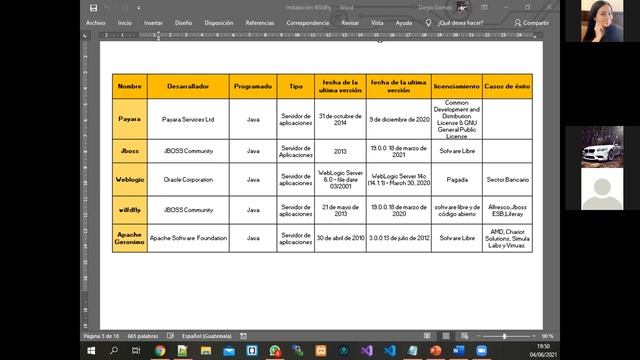Open the Zoom app from taskbar
Viewport: 640px width, 360px height.
click(482, 351)
